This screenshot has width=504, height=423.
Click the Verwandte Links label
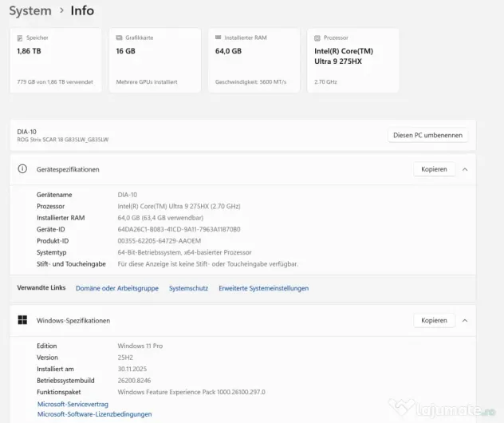click(x=41, y=287)
